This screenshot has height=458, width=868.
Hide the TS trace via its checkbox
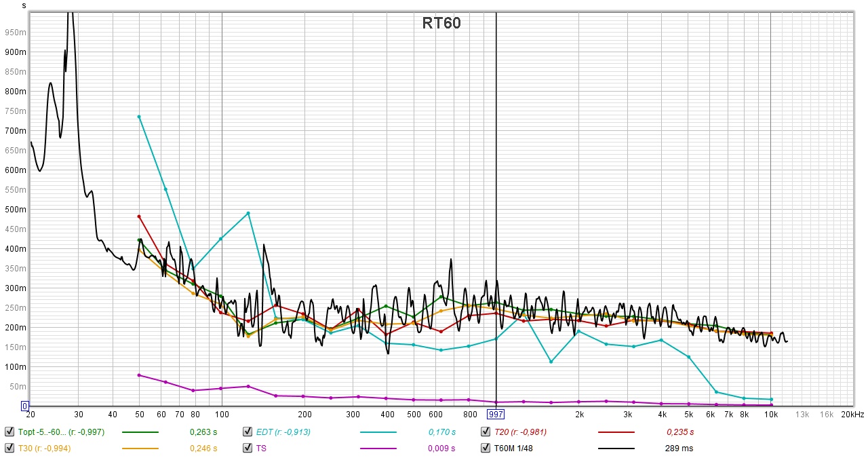click(248, 448)
